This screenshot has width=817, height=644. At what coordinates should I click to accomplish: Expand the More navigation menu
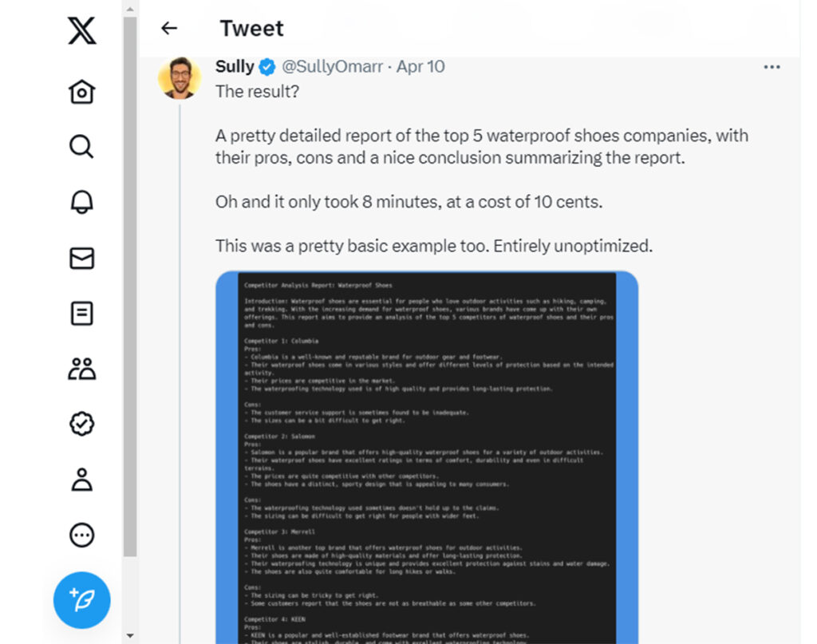pos(81,535)
